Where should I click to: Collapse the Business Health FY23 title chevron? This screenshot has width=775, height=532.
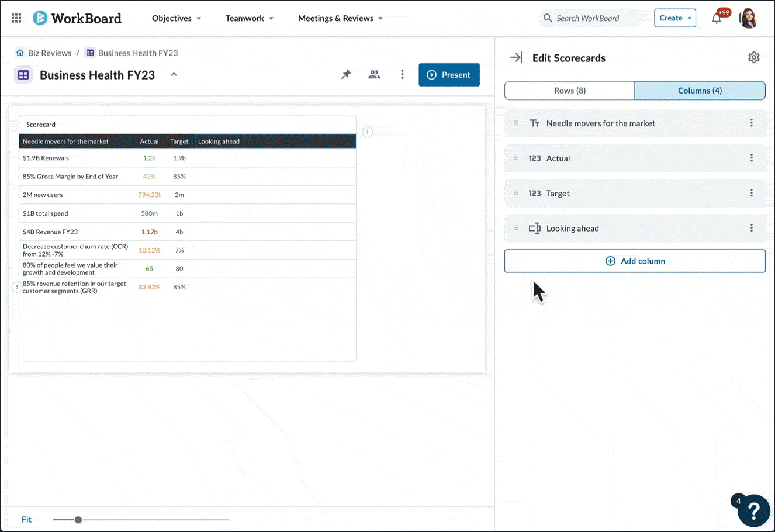[174, 75]
